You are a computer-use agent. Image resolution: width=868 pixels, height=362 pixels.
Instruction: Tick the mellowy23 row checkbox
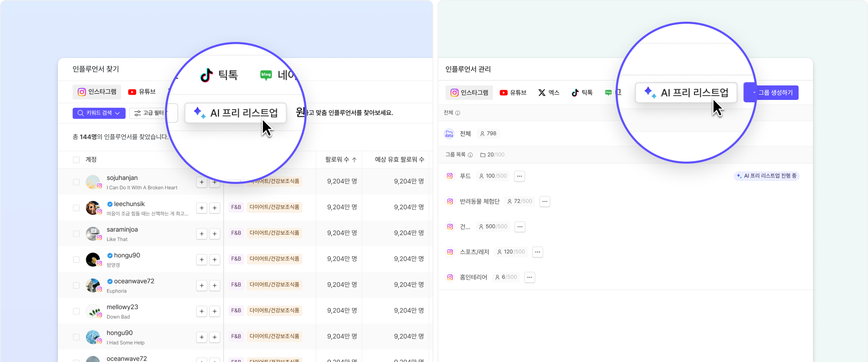pyautogui.click(x=76, y=311)
